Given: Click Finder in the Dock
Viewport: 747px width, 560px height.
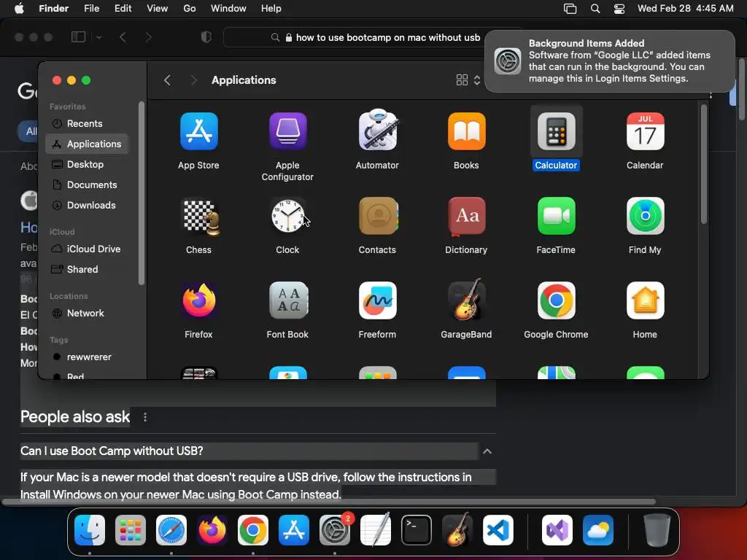Looking at the screenshot, I should [90, 530].
